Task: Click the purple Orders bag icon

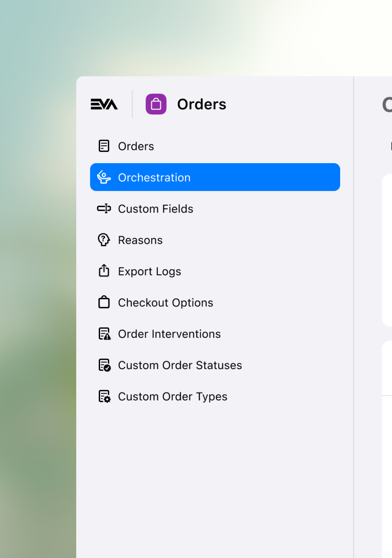Action: pyautogui.click(x=156, y=104)
